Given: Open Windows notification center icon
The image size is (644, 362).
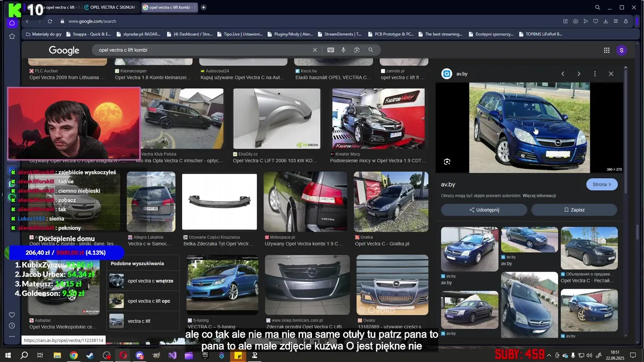Looking at the screenshot, I should [x=633, y=355].
